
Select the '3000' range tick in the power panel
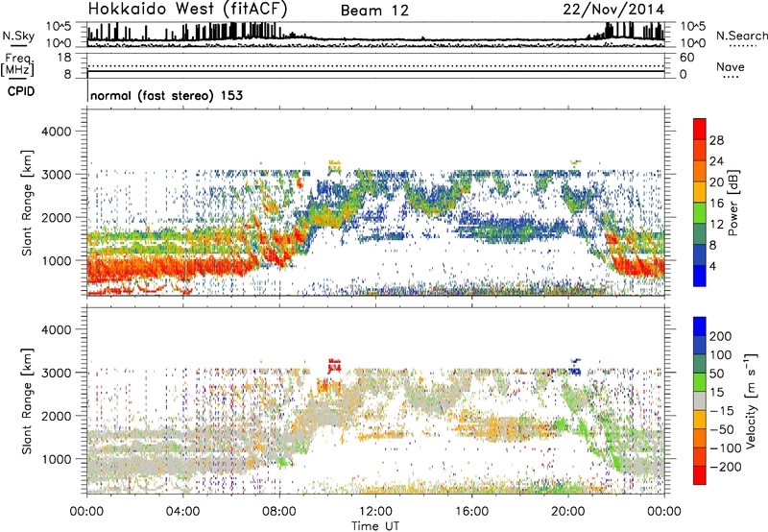(56, 175)
